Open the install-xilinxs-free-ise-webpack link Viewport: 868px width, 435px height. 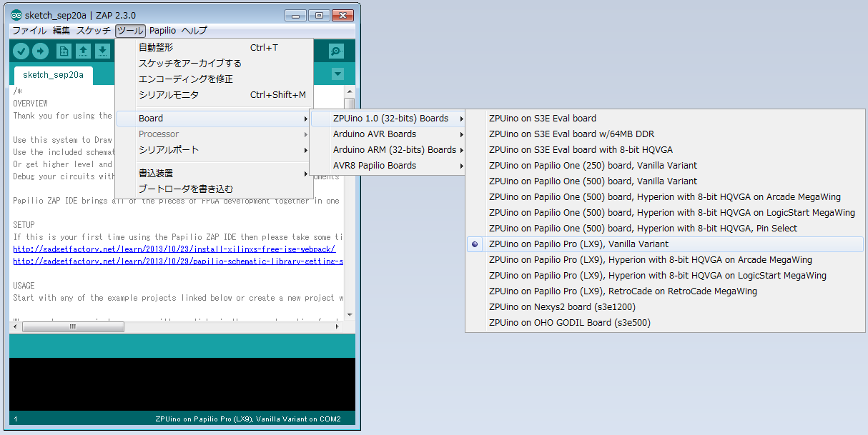174,249
